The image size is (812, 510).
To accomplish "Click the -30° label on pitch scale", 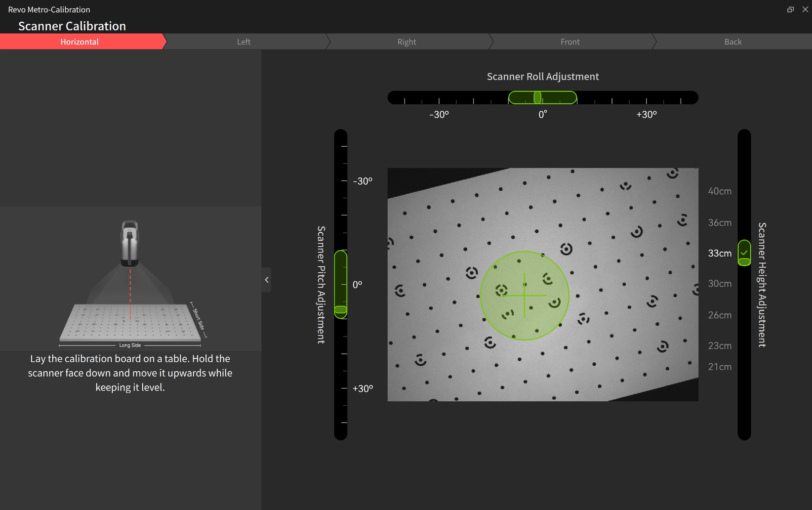I will 363,181.
